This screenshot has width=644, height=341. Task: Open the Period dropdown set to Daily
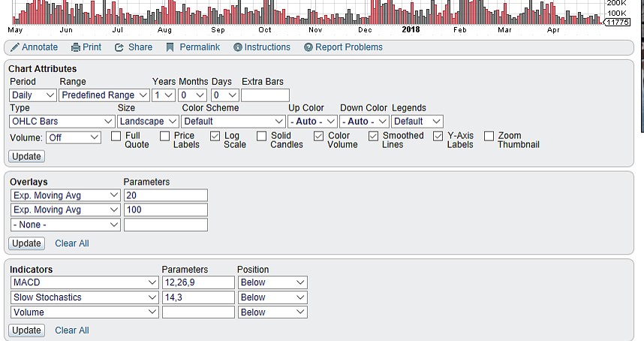coord(33,95)
